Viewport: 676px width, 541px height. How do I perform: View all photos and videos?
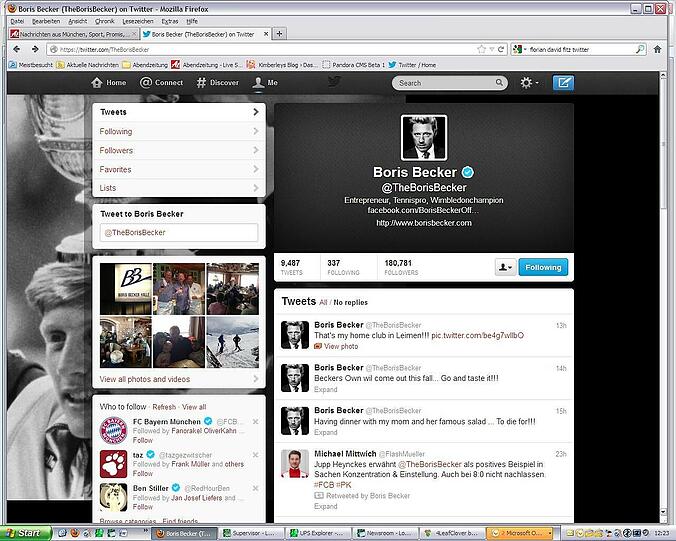tap(179, 379)
